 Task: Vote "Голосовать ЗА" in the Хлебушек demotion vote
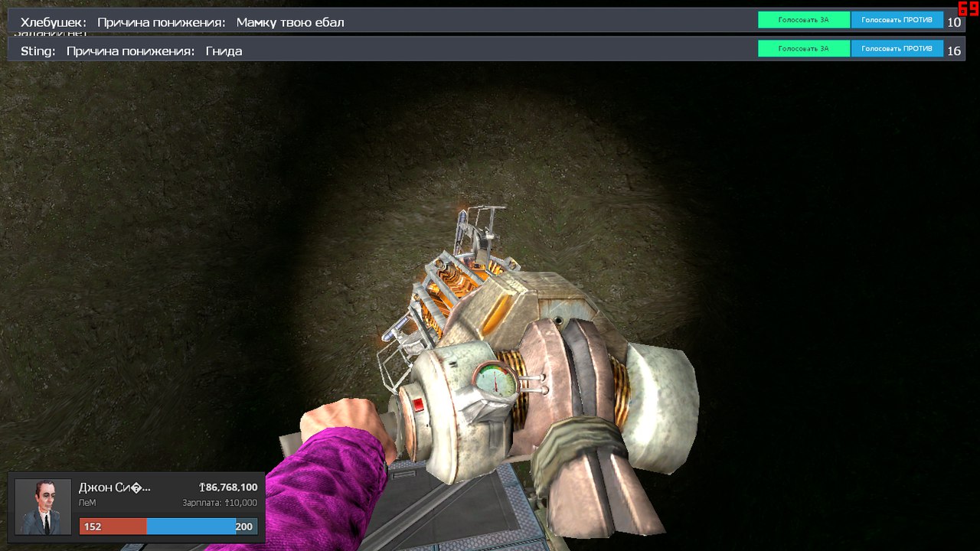(804, 20)
